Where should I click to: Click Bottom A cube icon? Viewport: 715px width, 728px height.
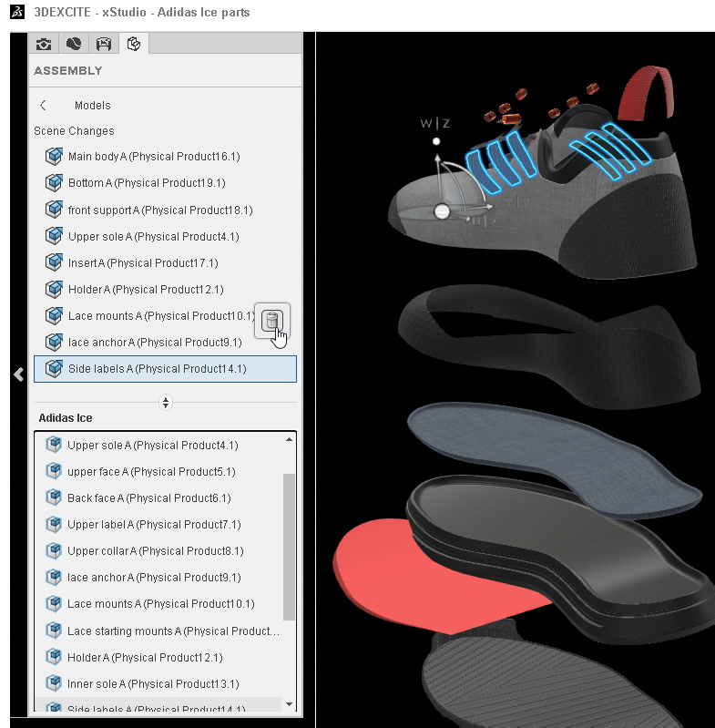coord(54,182)
